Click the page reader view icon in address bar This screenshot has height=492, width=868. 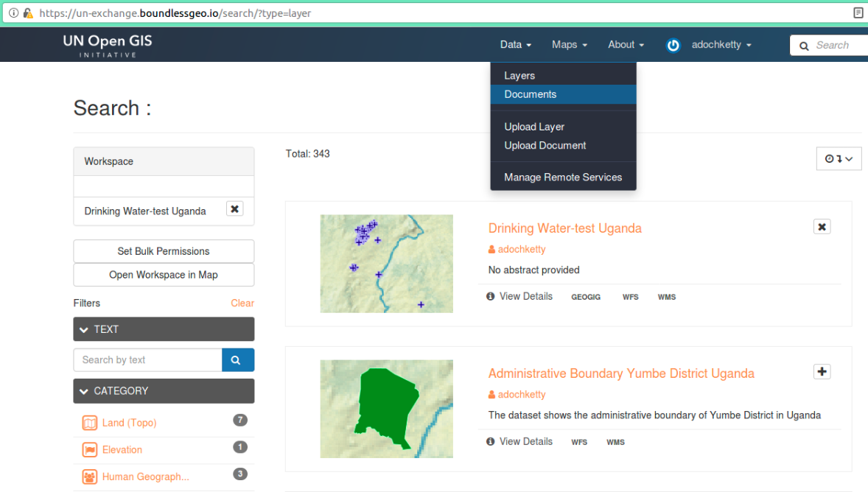[858, 13]
